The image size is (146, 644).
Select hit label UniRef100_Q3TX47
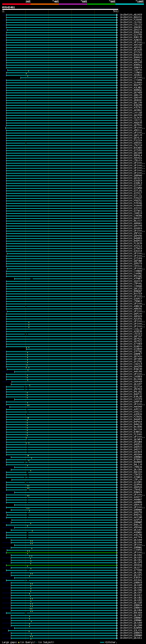click(x=131, y=186)
